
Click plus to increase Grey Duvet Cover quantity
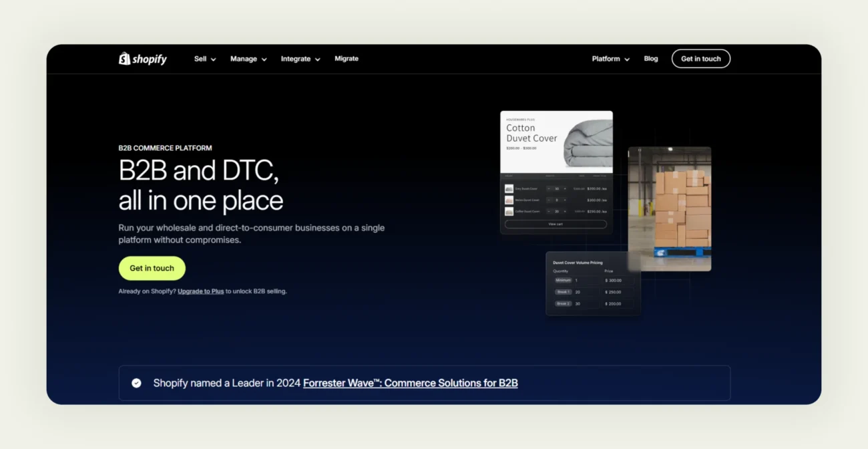pos(565,188)
